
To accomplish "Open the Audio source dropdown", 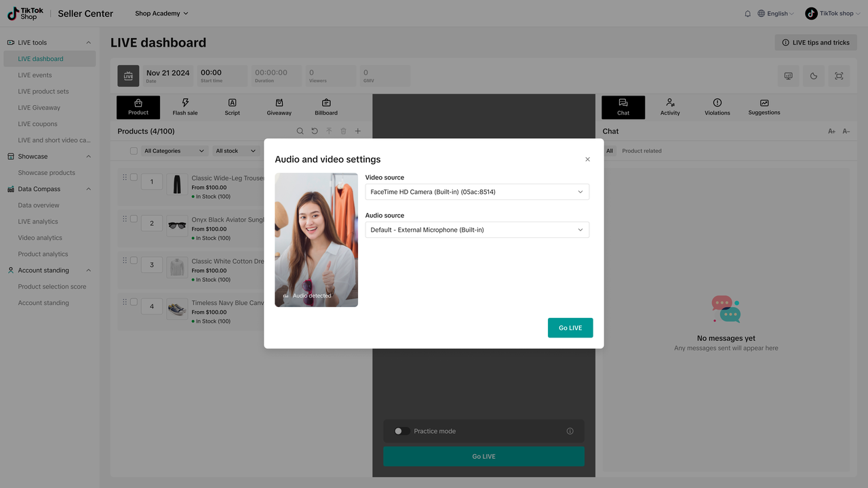I will click(477, 230).
